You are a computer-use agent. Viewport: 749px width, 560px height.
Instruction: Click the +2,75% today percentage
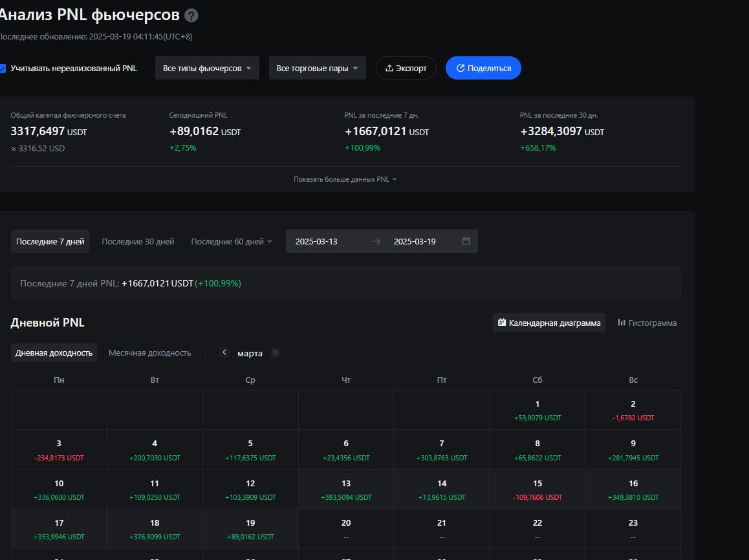coord(182,148)
